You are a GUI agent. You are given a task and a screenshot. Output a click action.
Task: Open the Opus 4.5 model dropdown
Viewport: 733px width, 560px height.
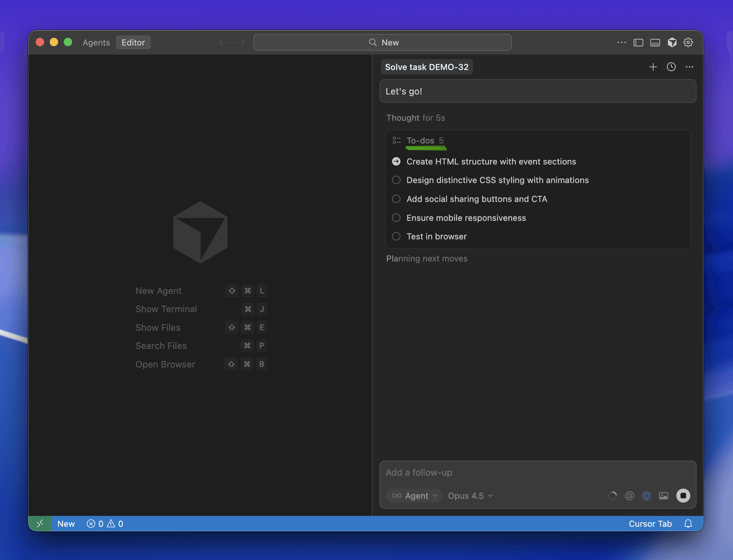(x=470, y=496)
